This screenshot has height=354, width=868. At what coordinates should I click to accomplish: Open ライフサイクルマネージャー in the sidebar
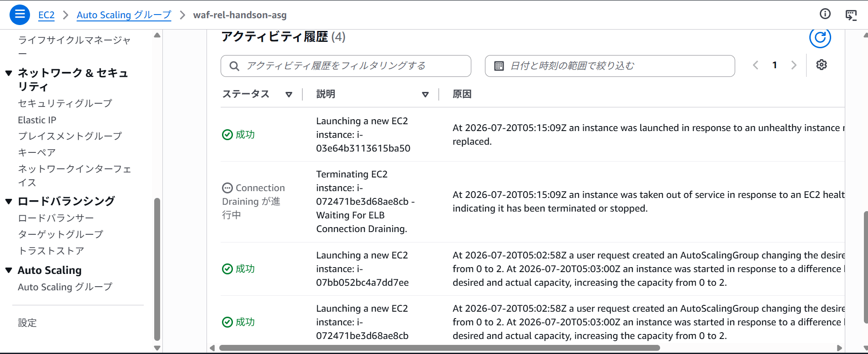click(74, 46)
